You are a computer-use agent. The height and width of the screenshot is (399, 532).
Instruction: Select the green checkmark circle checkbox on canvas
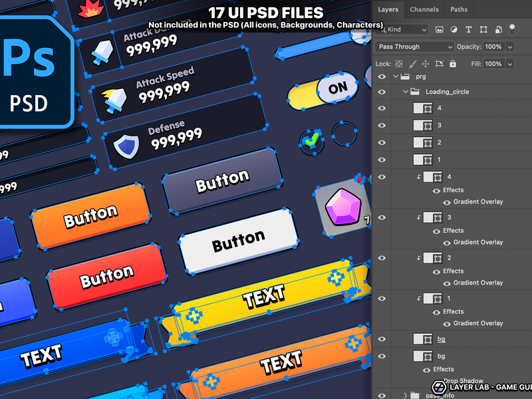[x=311, y=142]
